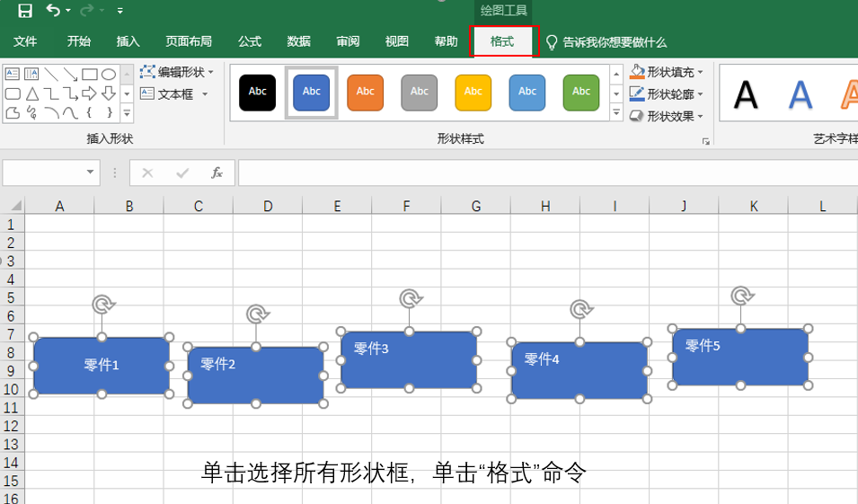Pick the elbow arrow connector shape
The image size is (858, 504).
[70, 93]
